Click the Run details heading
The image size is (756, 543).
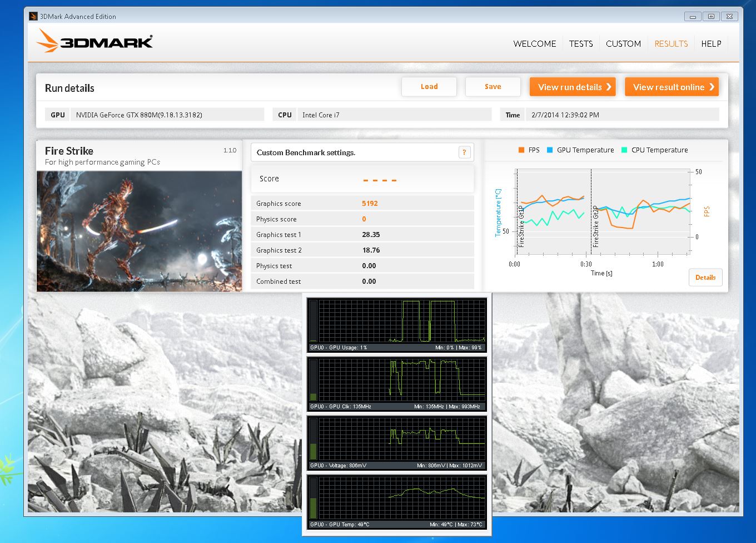pos(69,88)
